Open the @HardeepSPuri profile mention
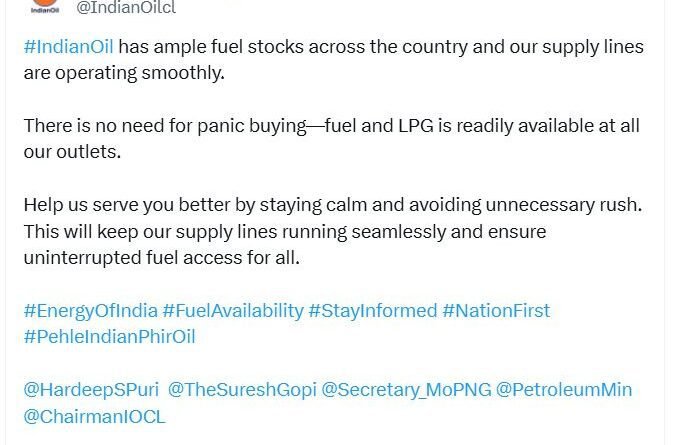This screenshot has height=445, width=679. pos(91,389)
